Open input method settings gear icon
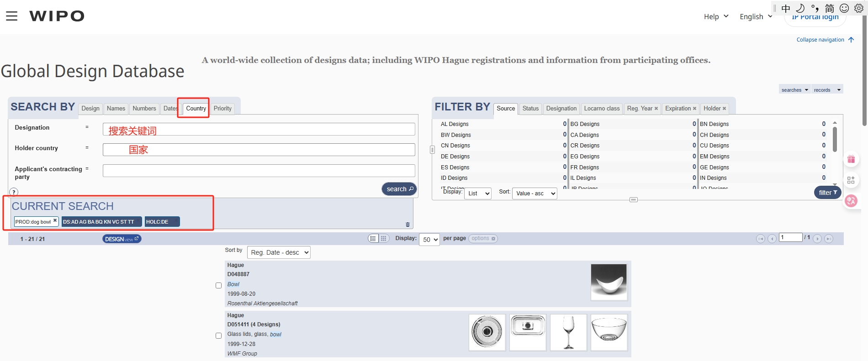The height and width of the screenshot is (361, 868). (859, 8)
